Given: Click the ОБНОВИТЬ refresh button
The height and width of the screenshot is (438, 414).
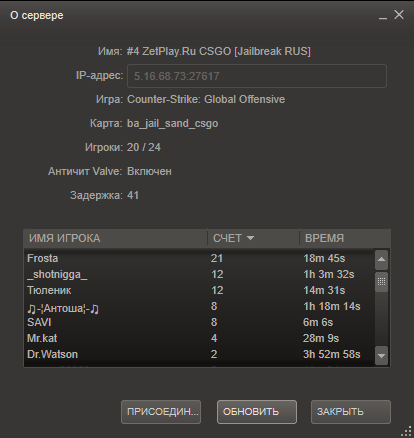Looking at the screenshot, I should [x=257, y=412].
